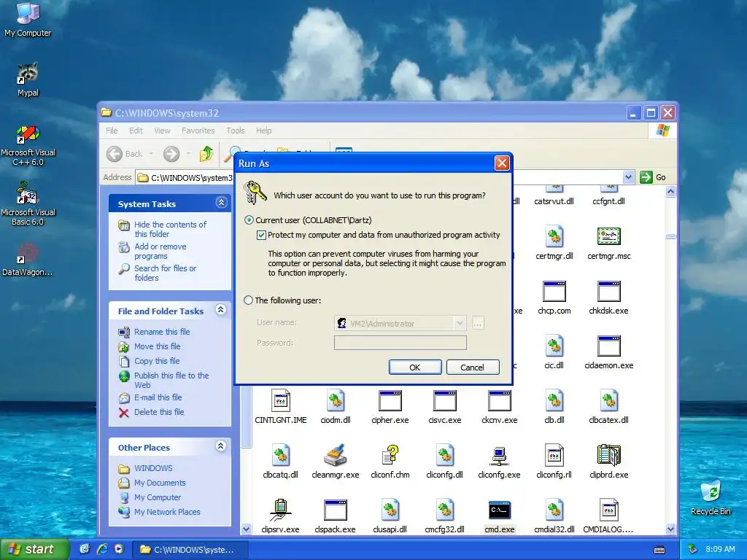
Task: Click OK in Run As dialog
Action: pyautogui.click(x=415, y=367)
